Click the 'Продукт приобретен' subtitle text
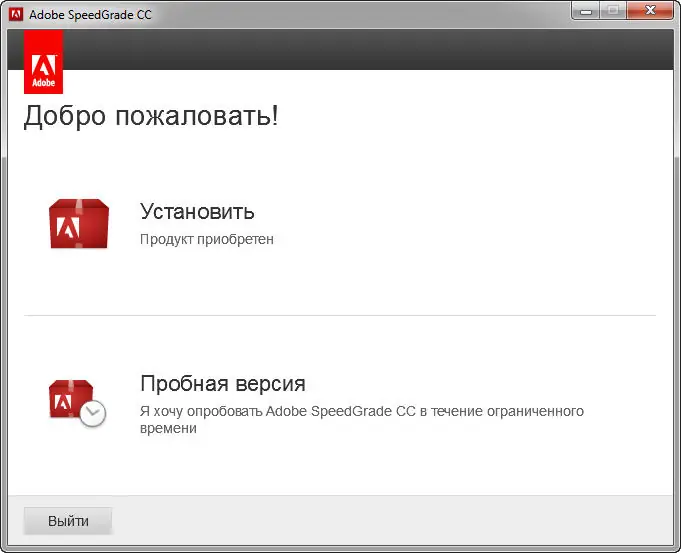This screenshot has width=681, height=553. click(x=207, y=239)
